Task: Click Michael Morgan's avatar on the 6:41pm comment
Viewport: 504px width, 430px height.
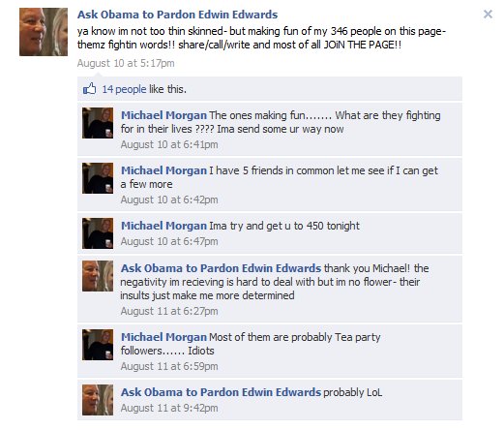Action: coord(98,123)
